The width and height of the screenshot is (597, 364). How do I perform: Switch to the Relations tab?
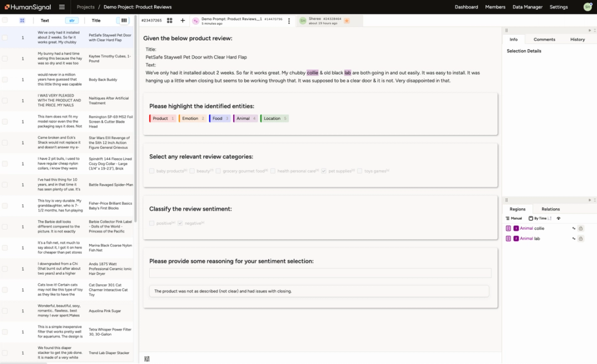[x=552, y=209]
